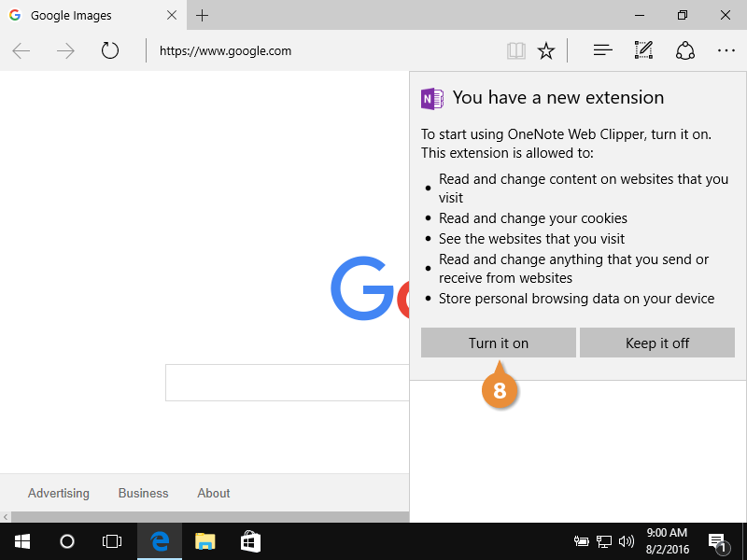
Task: Open the Business footer link
Action: [x=143, y=493]
